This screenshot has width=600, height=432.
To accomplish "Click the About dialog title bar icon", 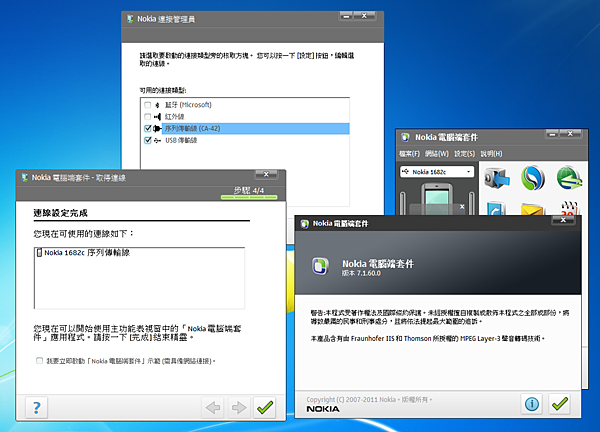I will tap(305, 223).
